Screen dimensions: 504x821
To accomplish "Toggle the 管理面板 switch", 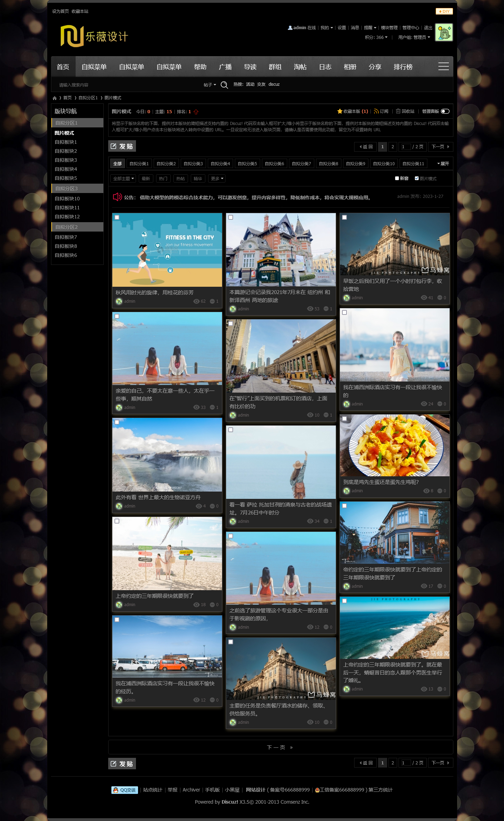I will (445, 111).
